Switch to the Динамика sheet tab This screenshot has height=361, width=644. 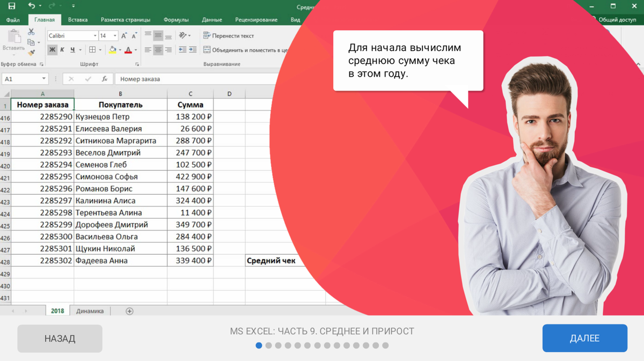(90, 311)
